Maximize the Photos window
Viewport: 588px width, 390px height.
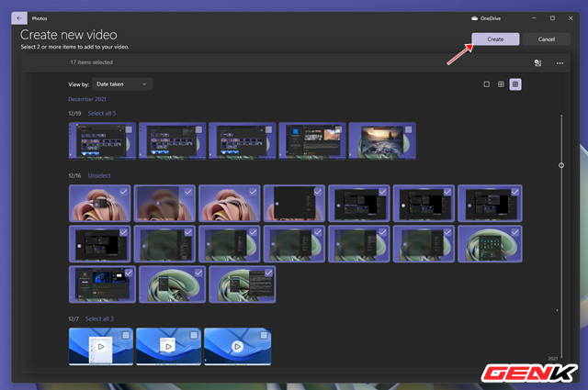tap(551, 17)
